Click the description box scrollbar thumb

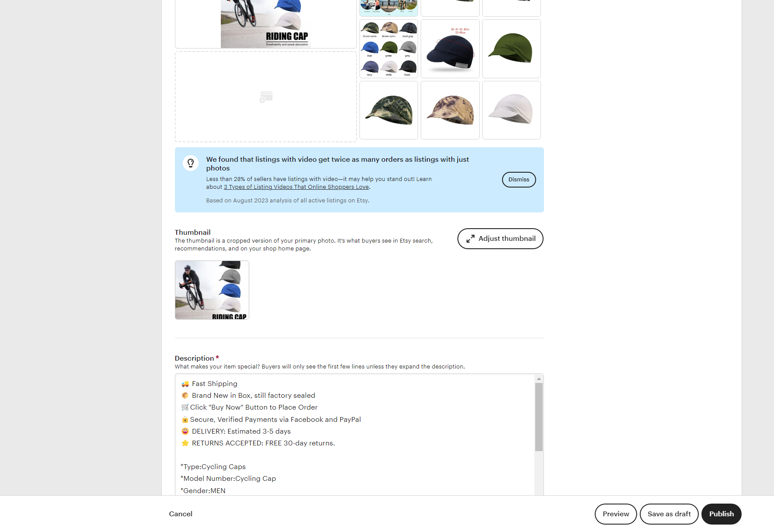539,417
